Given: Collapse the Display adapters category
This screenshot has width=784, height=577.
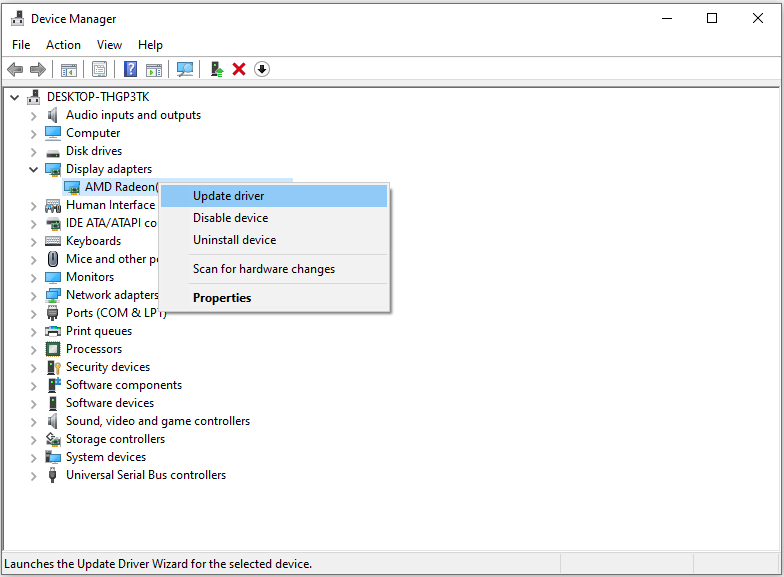Looking at the screenshot, I should [x=33, y=170].
